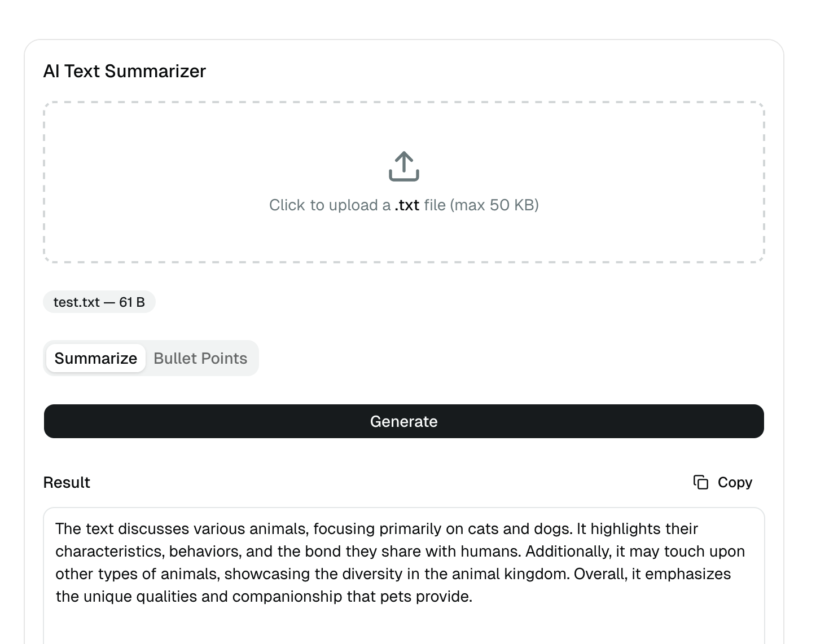
Task: Click the upload arrow icon
Action: pos(404,166)
